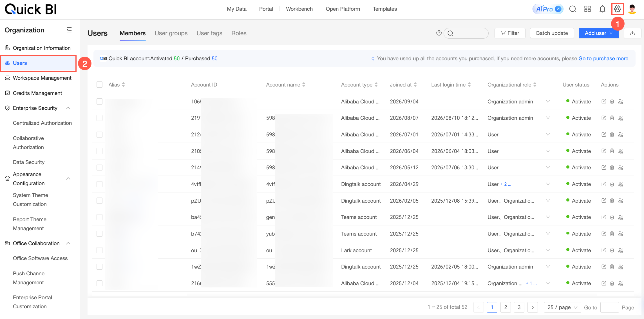Edit the user joined 2026/09/04
This screenshot has width=644, height=319.
pos(604,101)
